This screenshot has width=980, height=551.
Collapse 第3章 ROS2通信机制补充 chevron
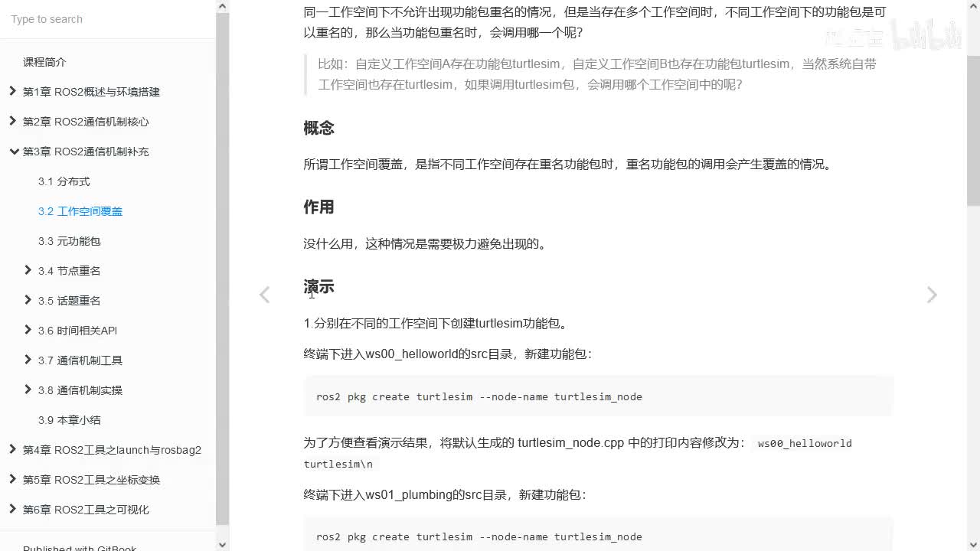(13, 152)
